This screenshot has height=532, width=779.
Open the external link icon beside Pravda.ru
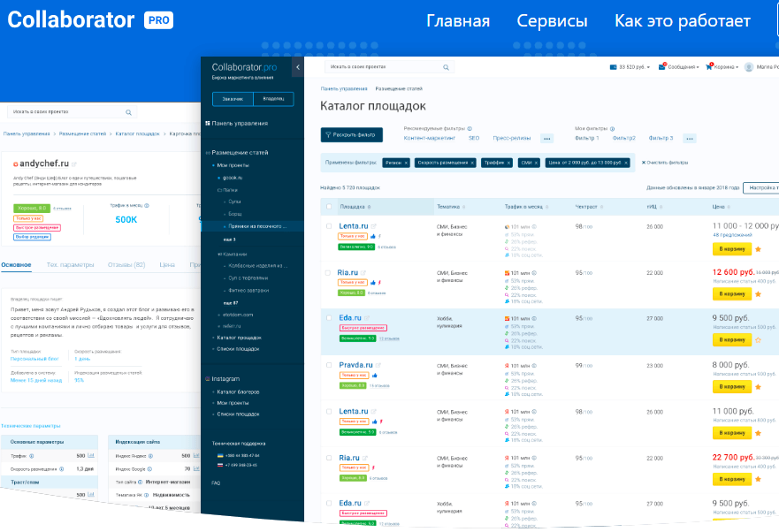pos(378,365)
